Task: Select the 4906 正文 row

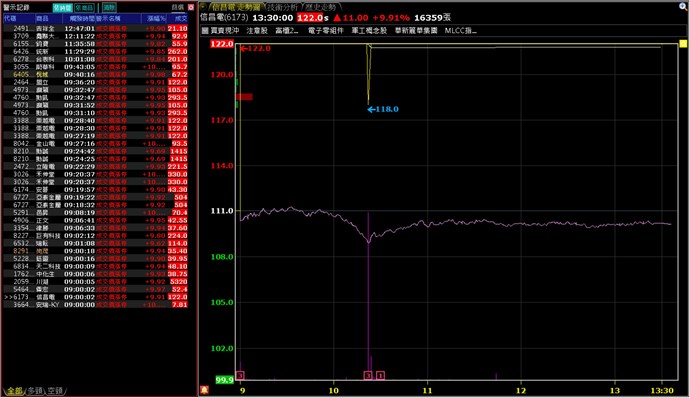Action: (95, 220)
